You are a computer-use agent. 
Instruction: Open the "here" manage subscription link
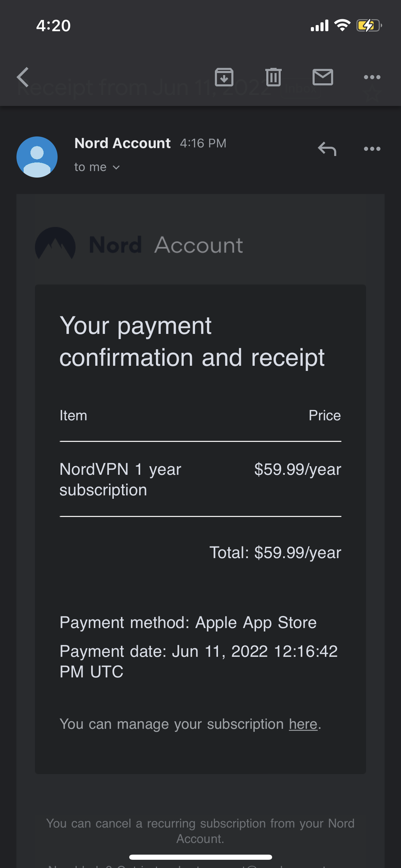click(x=303, y=724)
